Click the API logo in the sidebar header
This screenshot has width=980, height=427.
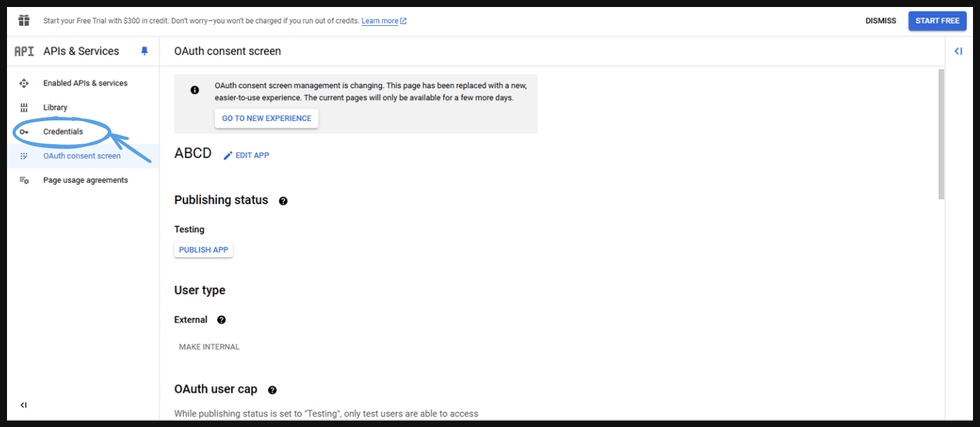(x=24, y=51)
